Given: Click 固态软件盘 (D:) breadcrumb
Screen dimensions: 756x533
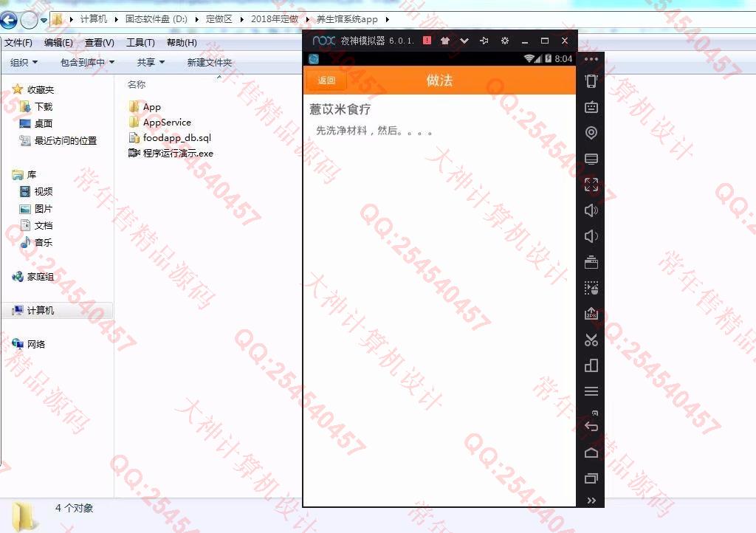Looking at the screenshot, I should point(157,18).
